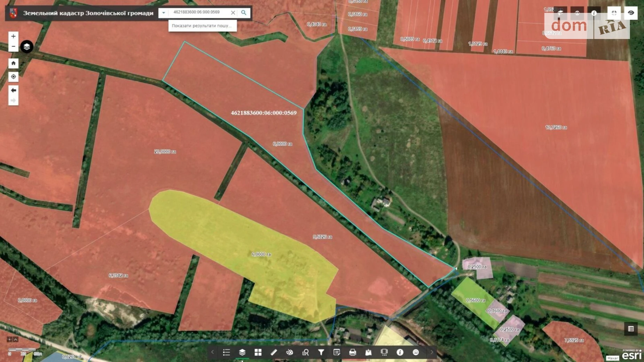Zoom out of the map

click(x=13, y=46)
